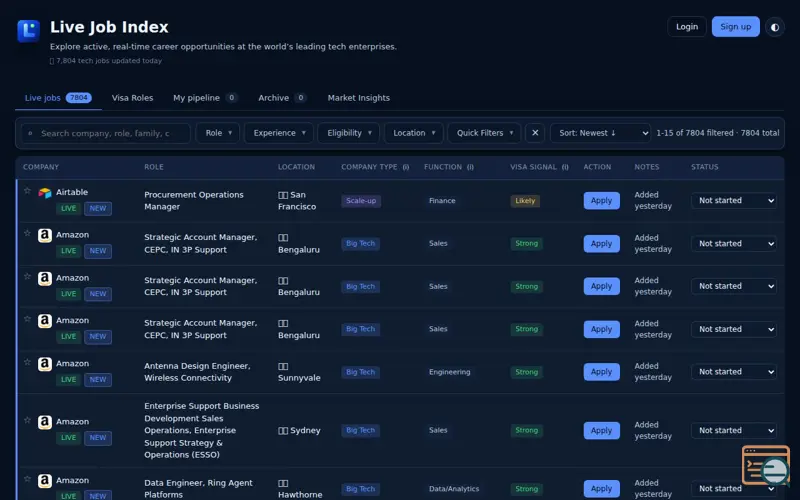This screenshot has width=800, height=500.
Task: Click the Likely visa signal badge
Action: pyautogui.click(x=525, y=201)
